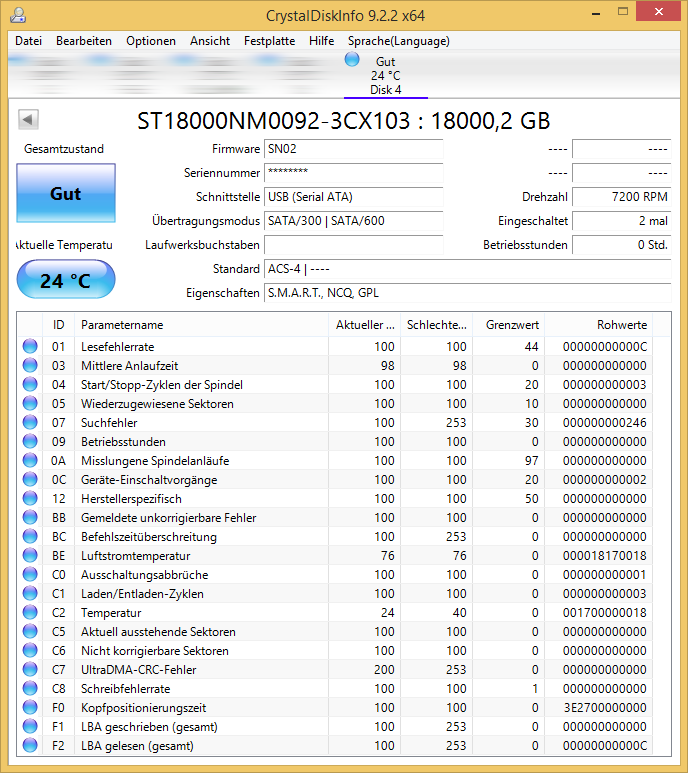Click the Drehzahl 7200 RPM field
This screenshot has width=688, height=773.
click(621, 197)
